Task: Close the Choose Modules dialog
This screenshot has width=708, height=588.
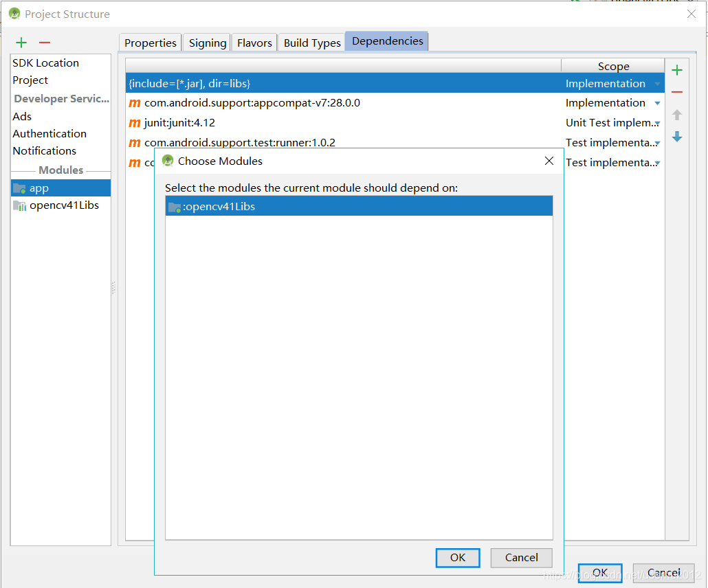Action: [549, 161]
